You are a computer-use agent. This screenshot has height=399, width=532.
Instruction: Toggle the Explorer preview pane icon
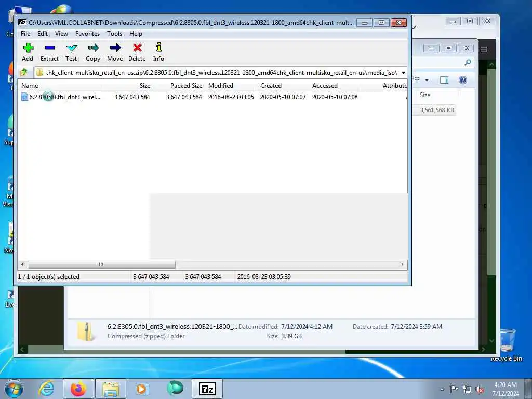[444, 80]
